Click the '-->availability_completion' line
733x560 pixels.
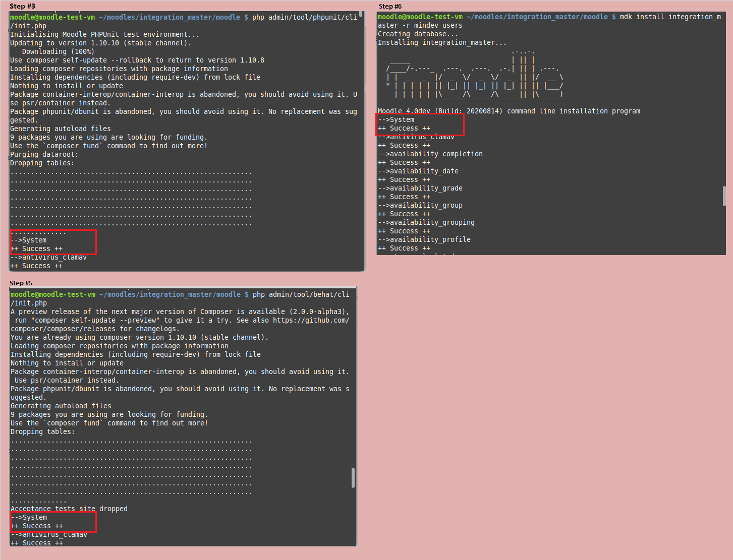(x=430, y=154)
